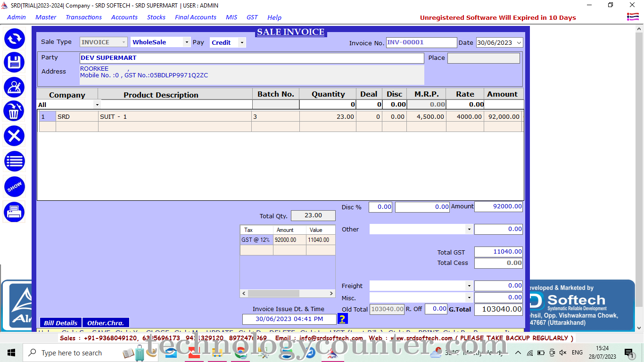Expand the Freight dropdown
The height and width of the screenshot is (362, 644).
(x=469, y=286)
